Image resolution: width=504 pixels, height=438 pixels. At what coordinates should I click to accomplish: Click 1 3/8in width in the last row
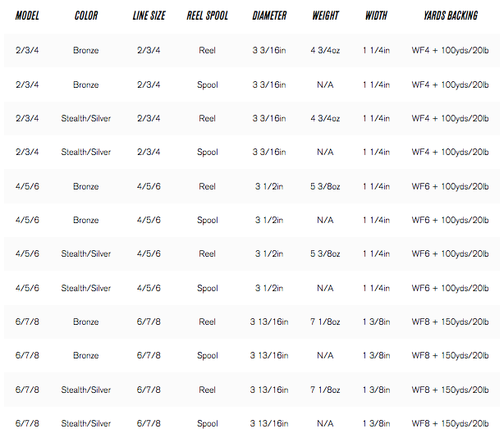point(376,424)
